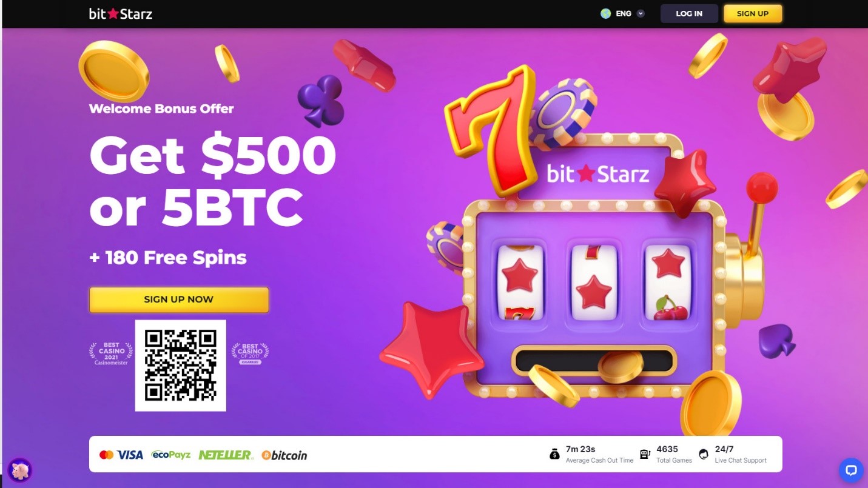Click the globe language icon

605,13
